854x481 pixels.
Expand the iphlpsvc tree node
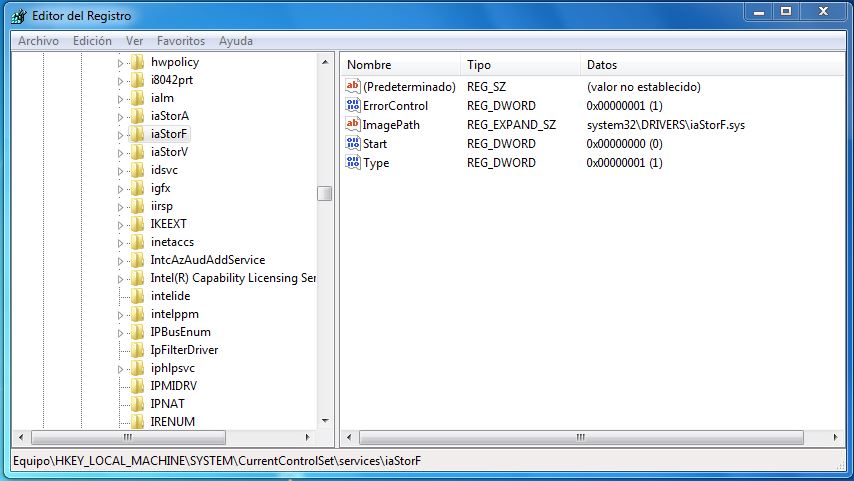coord(120,369)
